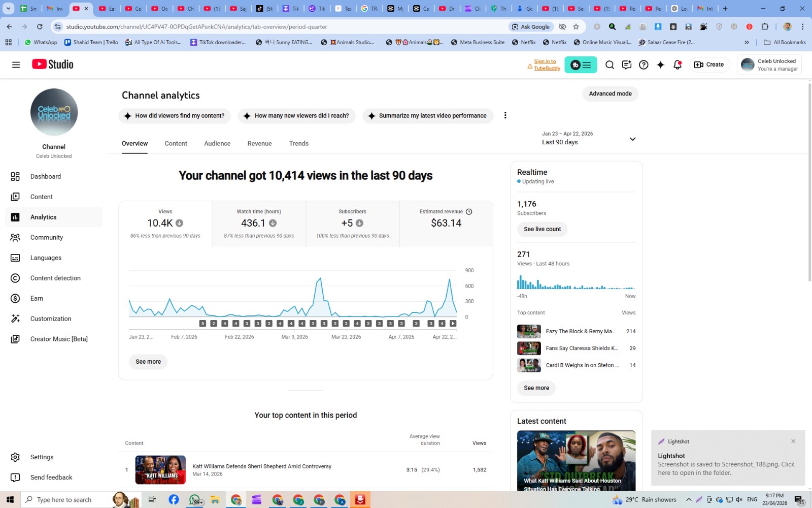The height and width of the screenshot is (508, 812).
Task: Switch to the Overview tab
Action: click(134, 144)
